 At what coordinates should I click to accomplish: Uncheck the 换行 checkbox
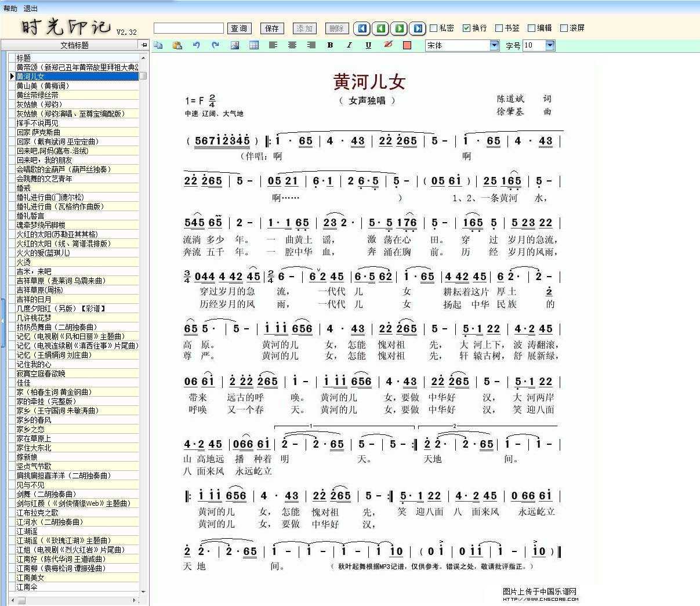coord(466,28)
